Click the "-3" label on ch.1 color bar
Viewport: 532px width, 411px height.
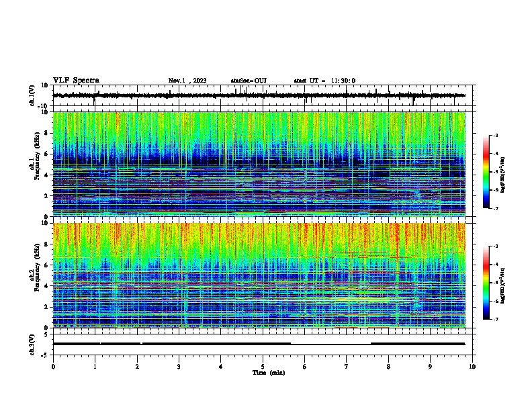click(x=495, y=135)
